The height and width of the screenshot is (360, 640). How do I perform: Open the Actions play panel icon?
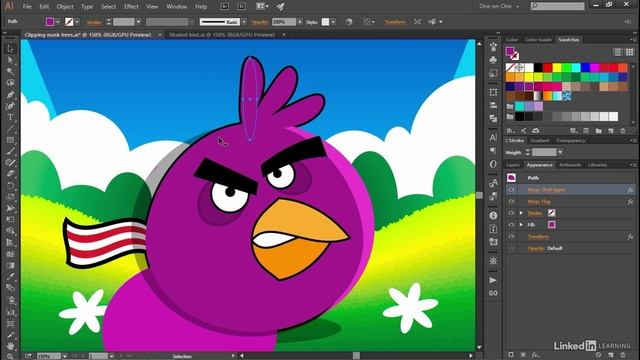pyautogui.click(x=493, y=280)
